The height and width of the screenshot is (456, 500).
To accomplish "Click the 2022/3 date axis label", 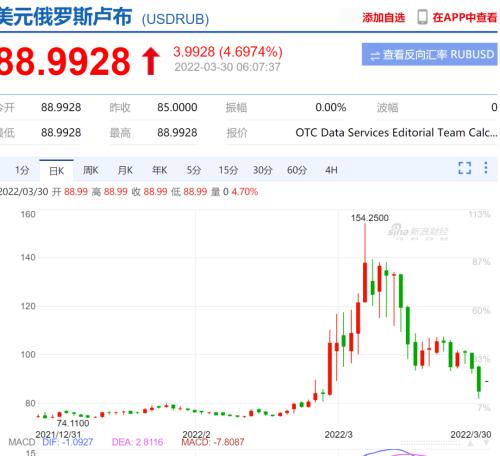I will click(338, 435).
